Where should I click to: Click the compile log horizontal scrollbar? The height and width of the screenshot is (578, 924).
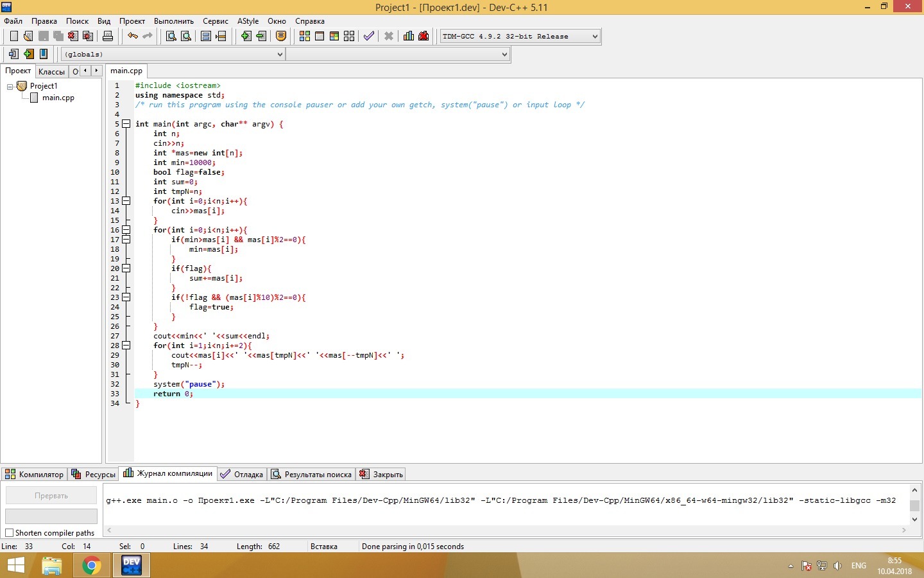point(506,530)
